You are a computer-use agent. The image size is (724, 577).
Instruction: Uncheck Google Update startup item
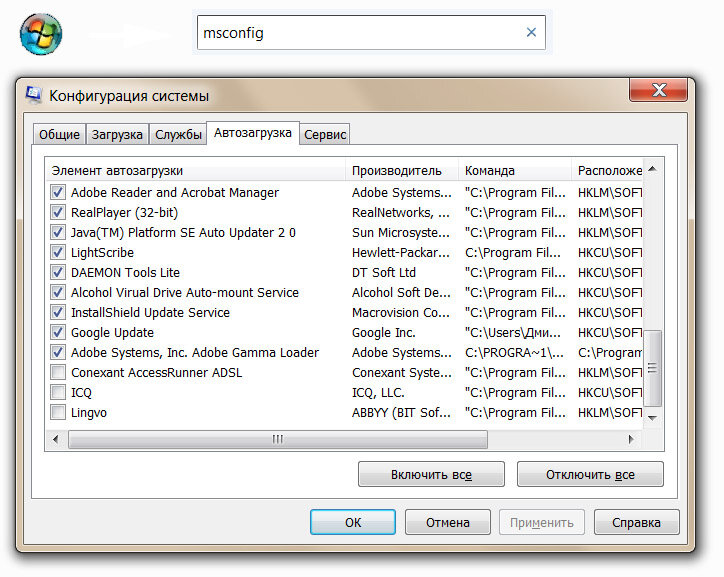coord(58,332)
